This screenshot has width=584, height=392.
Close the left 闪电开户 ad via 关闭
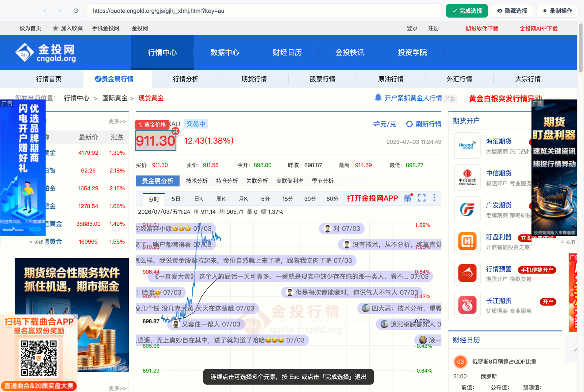(36, 242)
